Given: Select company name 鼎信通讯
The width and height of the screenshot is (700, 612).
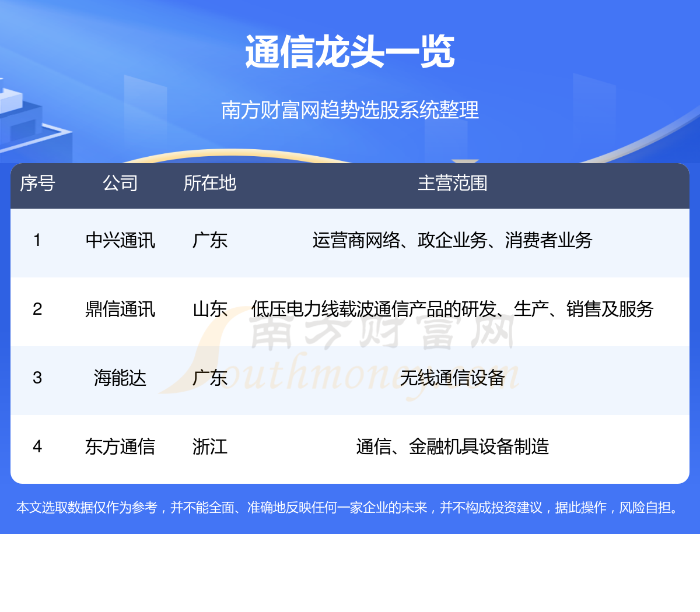Looking at the screenshot, I should click(x=120, y=309).
